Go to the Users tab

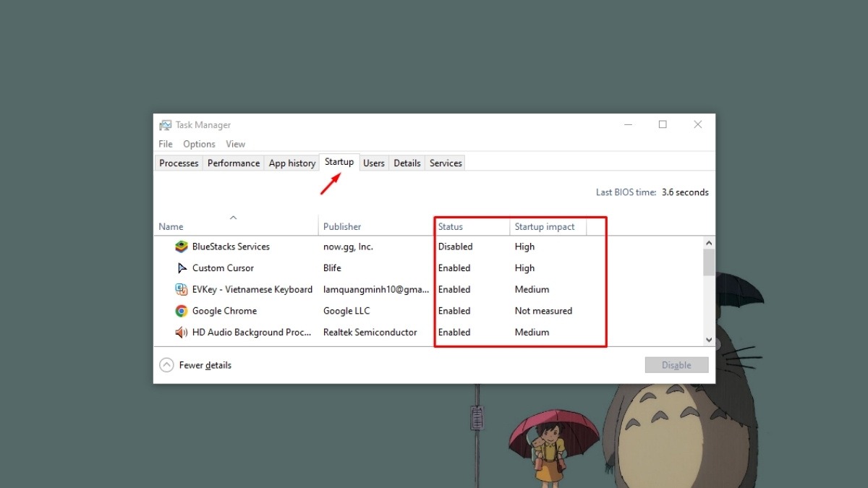click(x=374, y=163)
